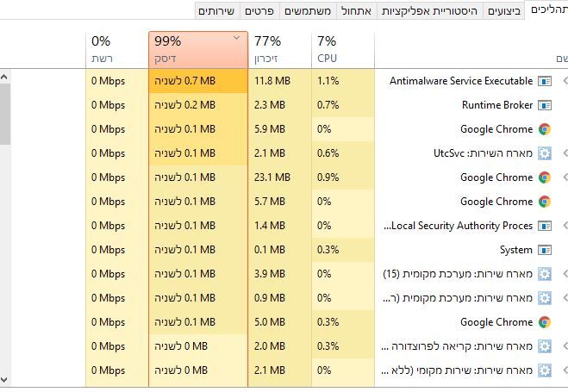This screenshot has width=568, height=392.
Task: Expand the Antimalware Service Executable row
Action: (565, 81)
